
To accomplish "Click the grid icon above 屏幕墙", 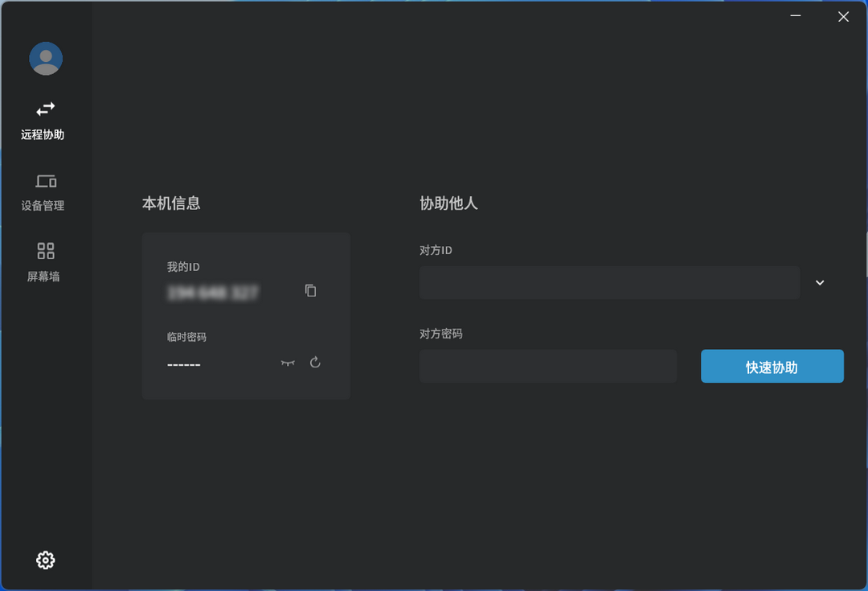I will pos(45,250).
